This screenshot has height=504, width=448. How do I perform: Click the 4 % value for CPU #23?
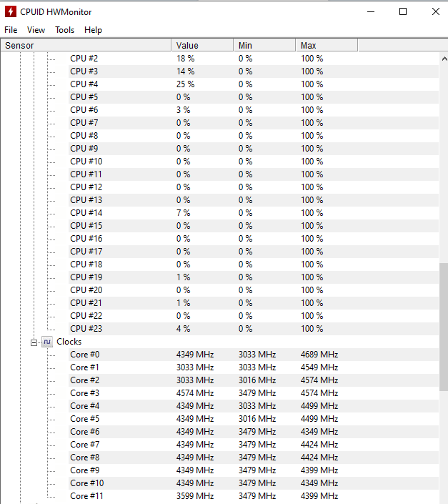(183, 329)
